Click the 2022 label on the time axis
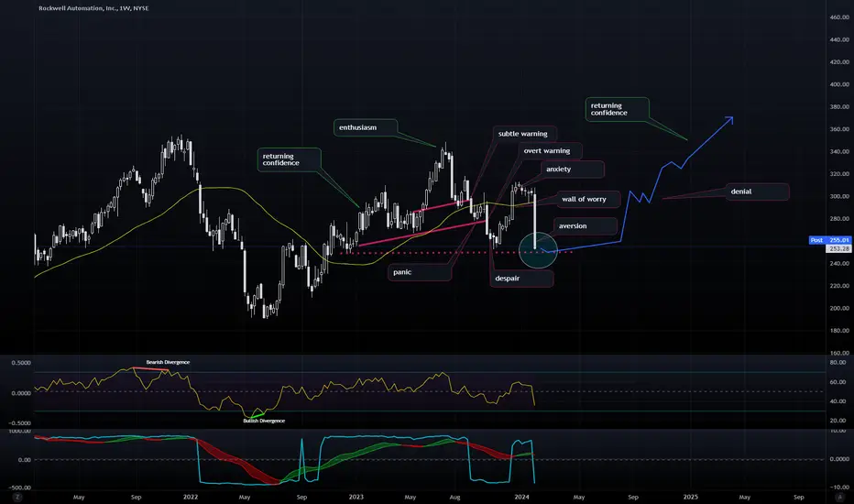Screen dimensions: 854x504 [191, 497]
